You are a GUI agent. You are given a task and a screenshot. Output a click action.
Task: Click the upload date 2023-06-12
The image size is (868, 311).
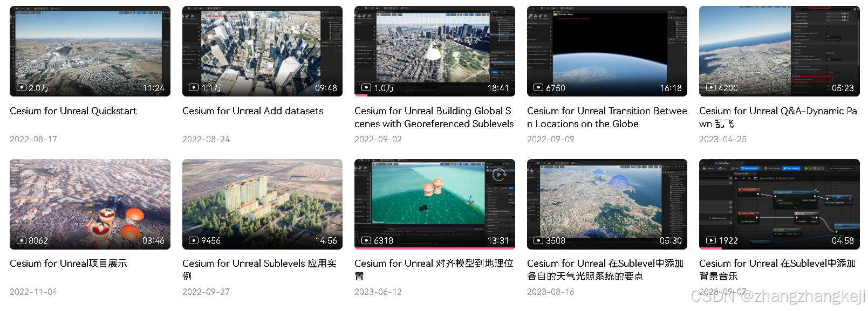(378, 292)
